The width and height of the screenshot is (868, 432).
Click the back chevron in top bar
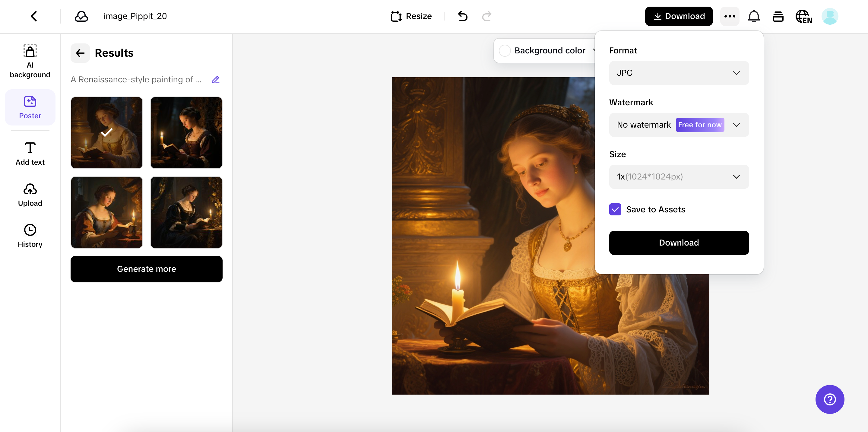click(34, 16)
